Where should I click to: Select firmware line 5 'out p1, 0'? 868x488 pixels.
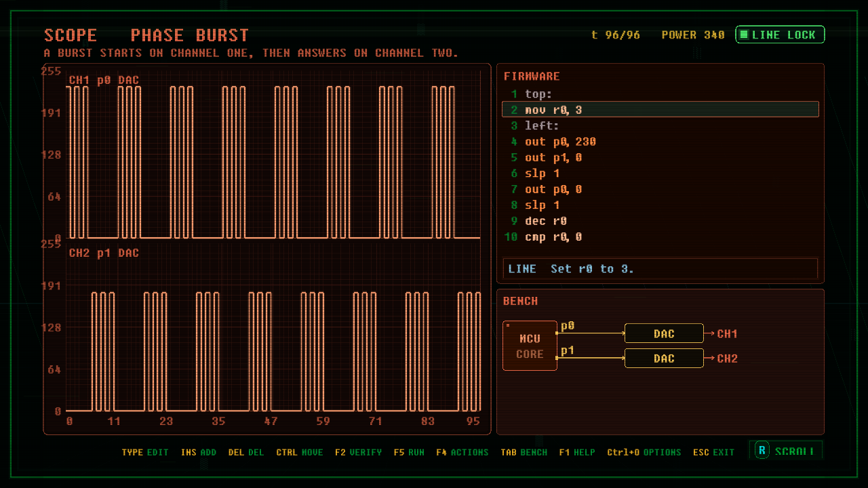660,158
